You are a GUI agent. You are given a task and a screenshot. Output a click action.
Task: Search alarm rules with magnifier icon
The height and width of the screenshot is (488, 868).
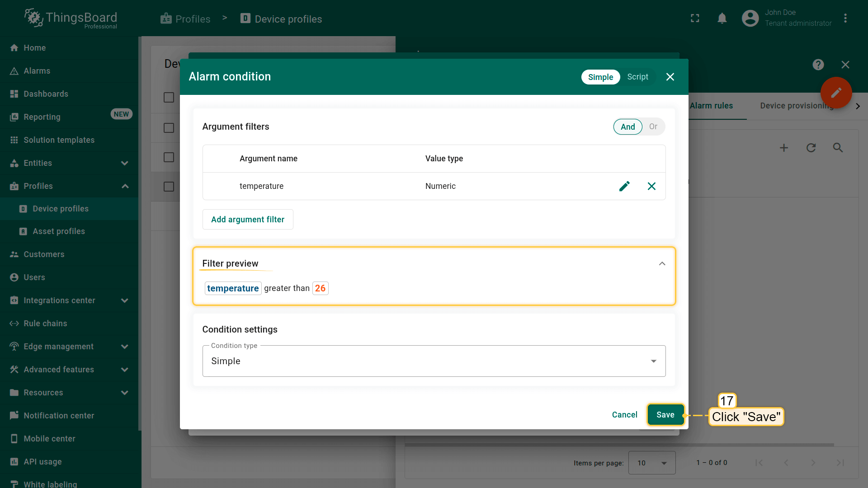tap(838, 148)
